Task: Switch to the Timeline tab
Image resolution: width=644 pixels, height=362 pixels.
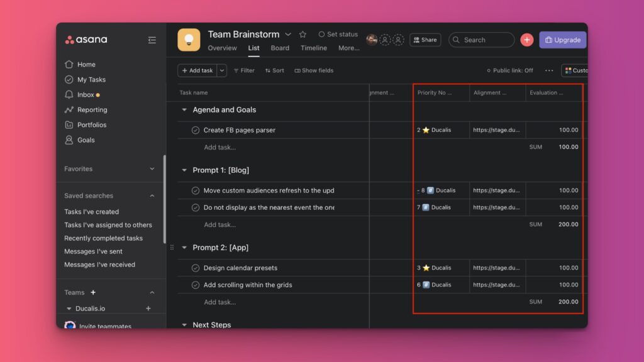Action: 313,48
